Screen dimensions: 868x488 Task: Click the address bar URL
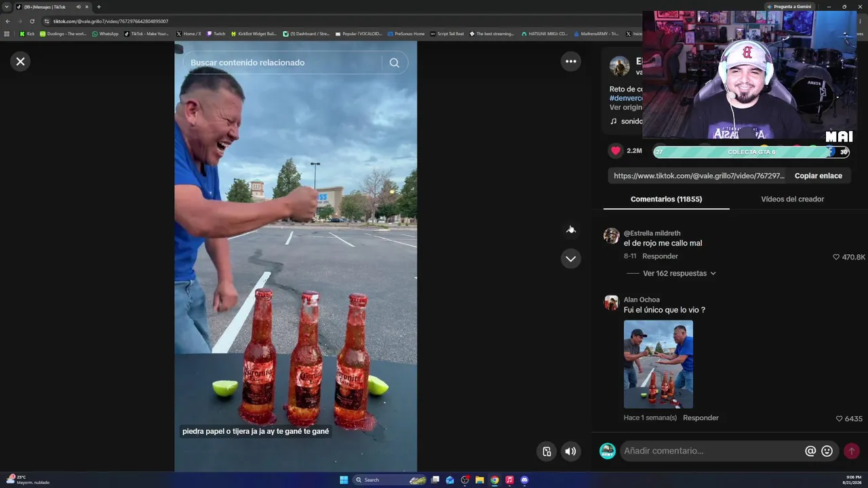tap(111, 21)
